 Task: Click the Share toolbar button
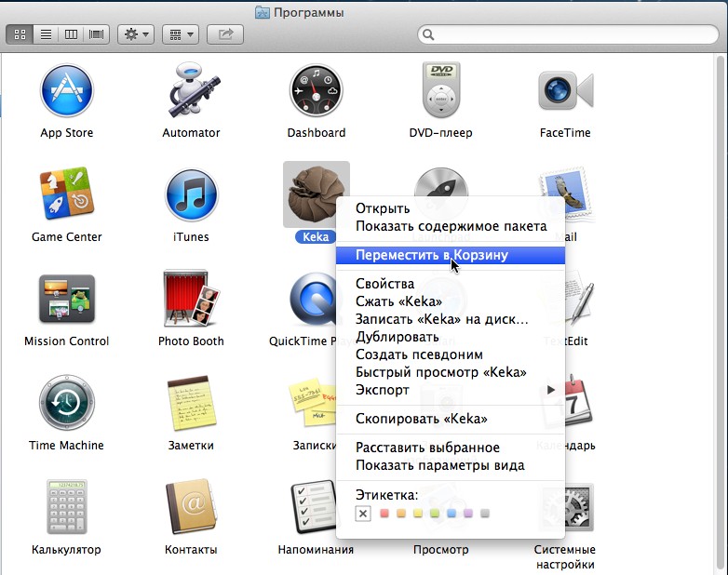click(225, 34)
